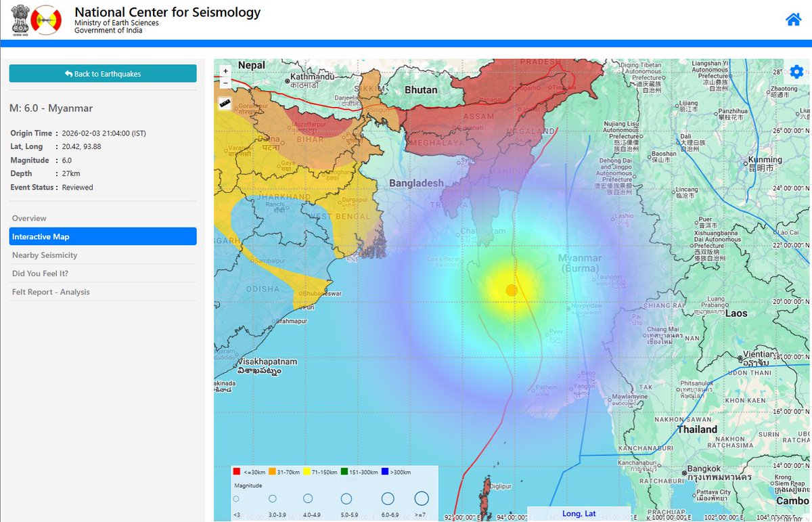Open the Did You Feel It? section
The width and height of the screenshot is (812, 522).
tap(40, 274)
